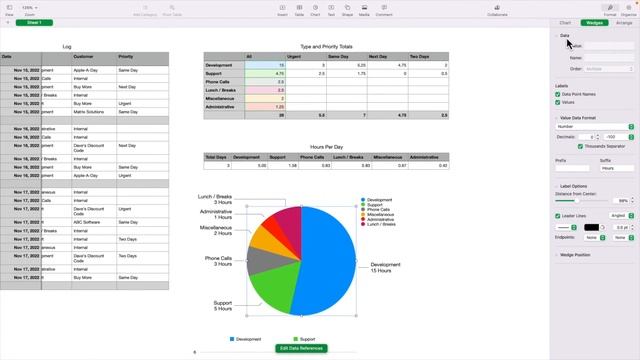This screenshot has width=640, height=360.
Task: Open the negative number format dropdown
Action: point(619,137)
